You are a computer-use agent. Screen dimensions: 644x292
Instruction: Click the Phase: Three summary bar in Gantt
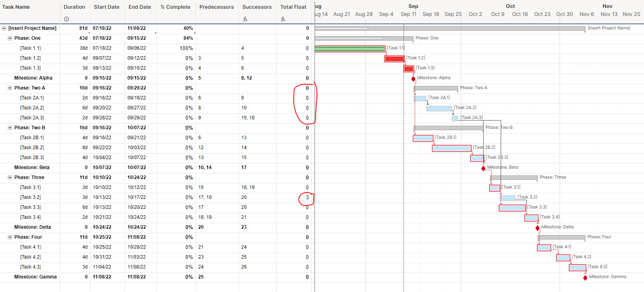[514, 177]
